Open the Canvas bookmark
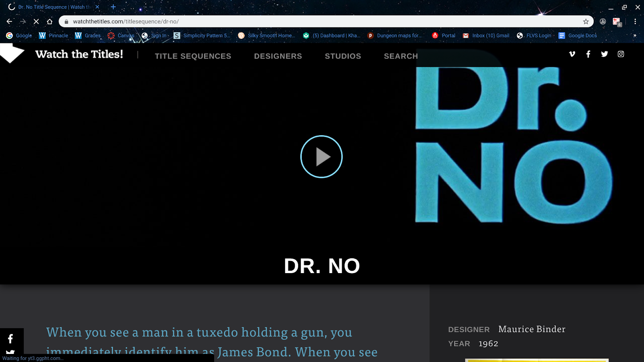 click(121, 35)
